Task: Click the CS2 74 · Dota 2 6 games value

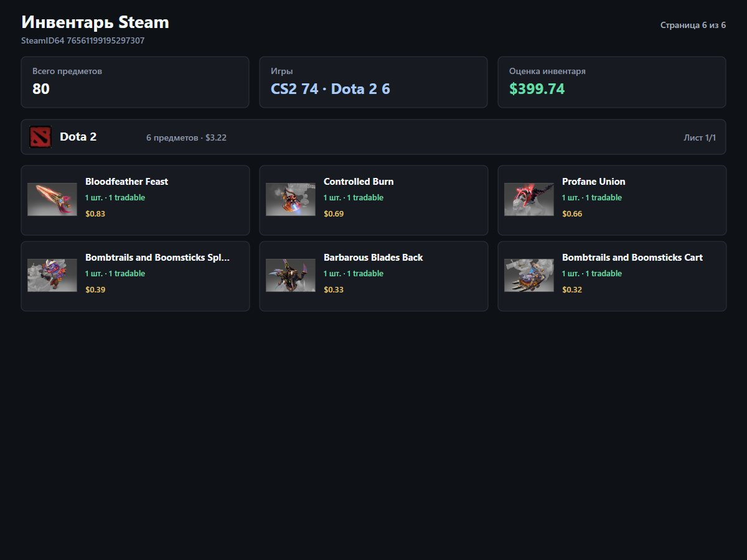Action: tap(331, 89)
